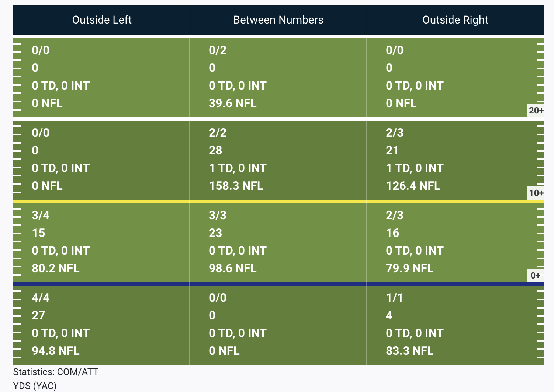554x392 pixels.
Task: Select the 20+ yard depth label
Action: pyautogui.click(x=536, y=111)
